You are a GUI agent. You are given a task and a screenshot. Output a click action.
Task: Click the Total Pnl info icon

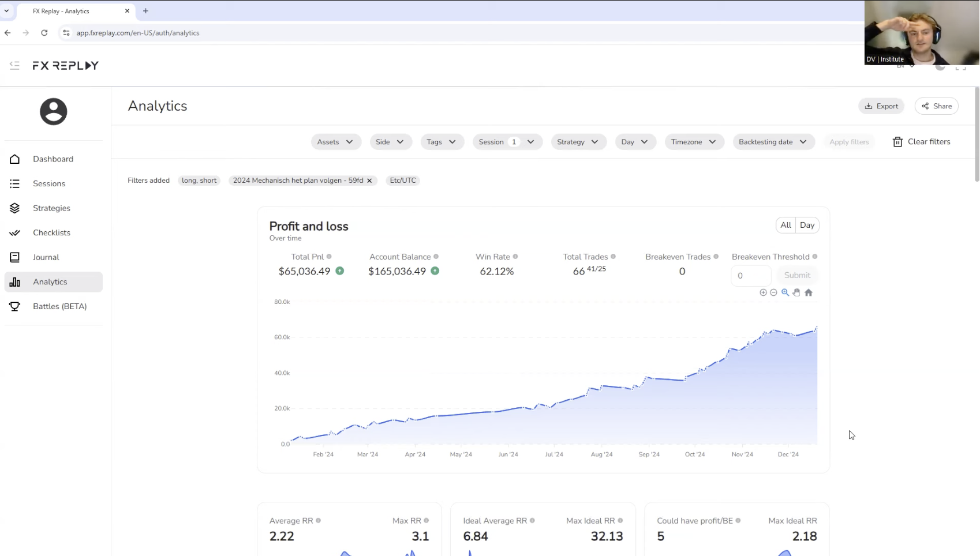pyautogui.click(x=329, y=257)
